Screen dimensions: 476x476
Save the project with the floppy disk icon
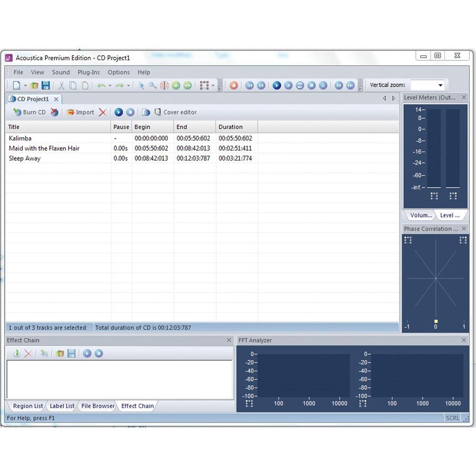click(46, 85)
